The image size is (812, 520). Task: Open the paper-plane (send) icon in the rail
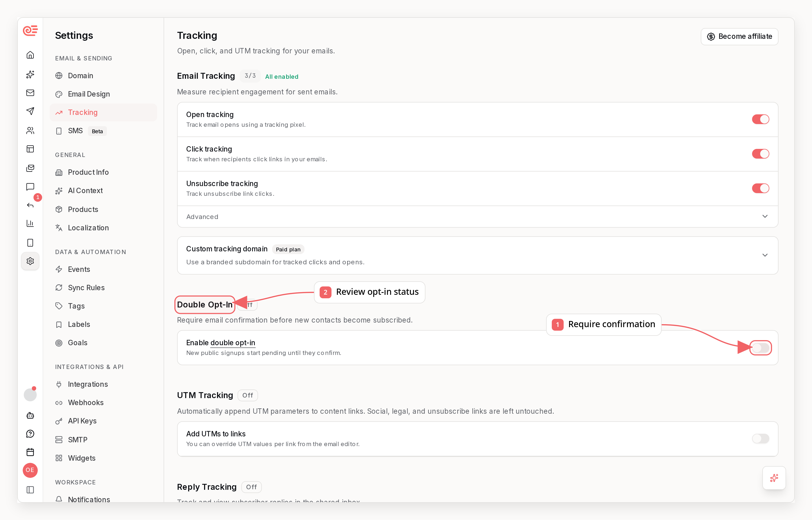pos(31,111)
